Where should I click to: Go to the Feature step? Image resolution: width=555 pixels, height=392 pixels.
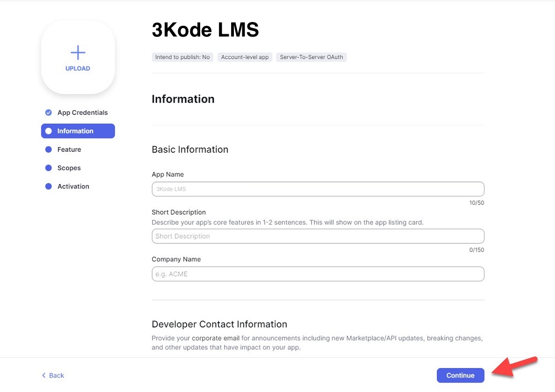pyautogui.click(x=69, y=149)
